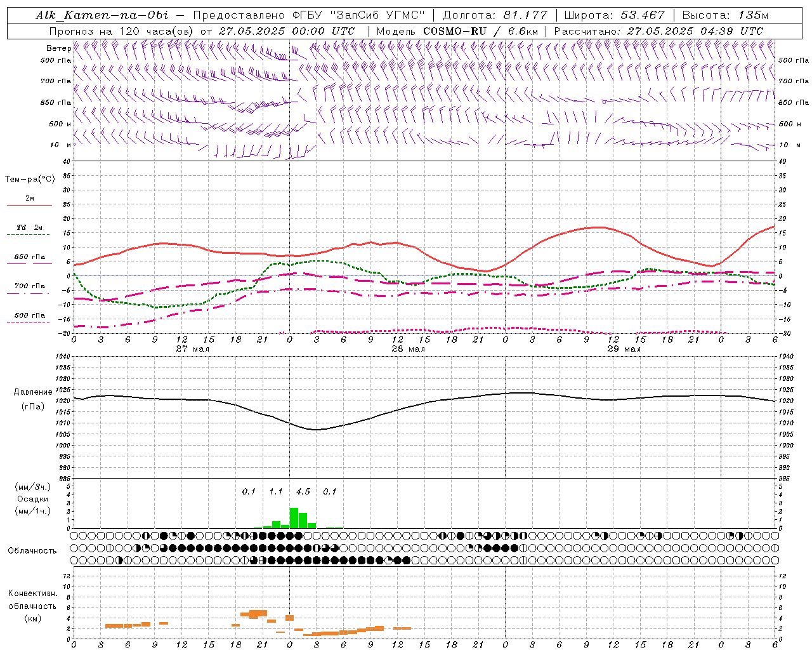Select the Облачность cloud cover label
The image size is (812, 650).
point(32,551)
